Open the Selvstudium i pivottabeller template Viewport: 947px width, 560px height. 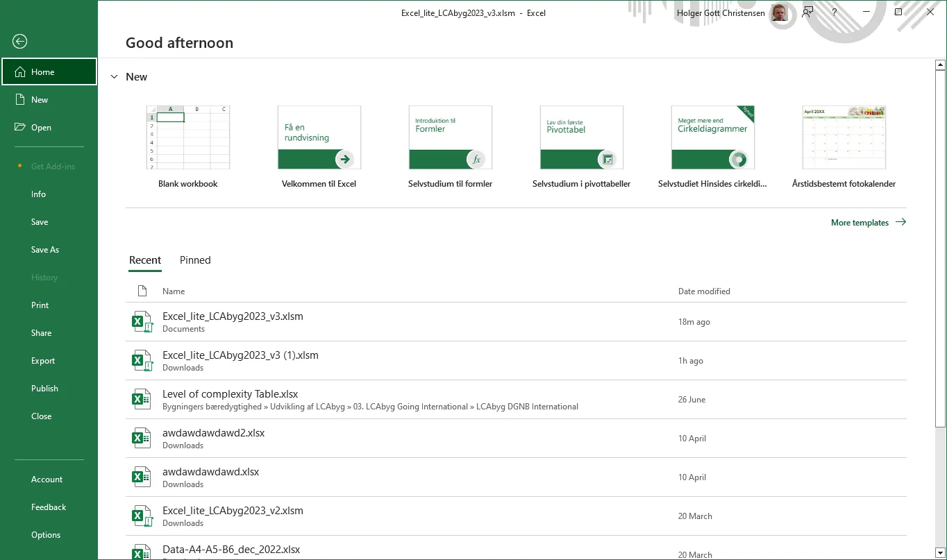tap(582, 147)
